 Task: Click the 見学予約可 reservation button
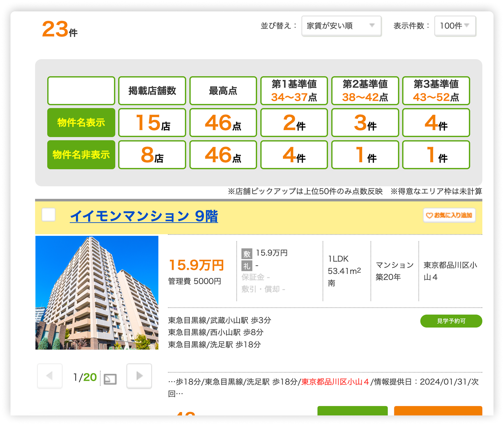point(451,321)
